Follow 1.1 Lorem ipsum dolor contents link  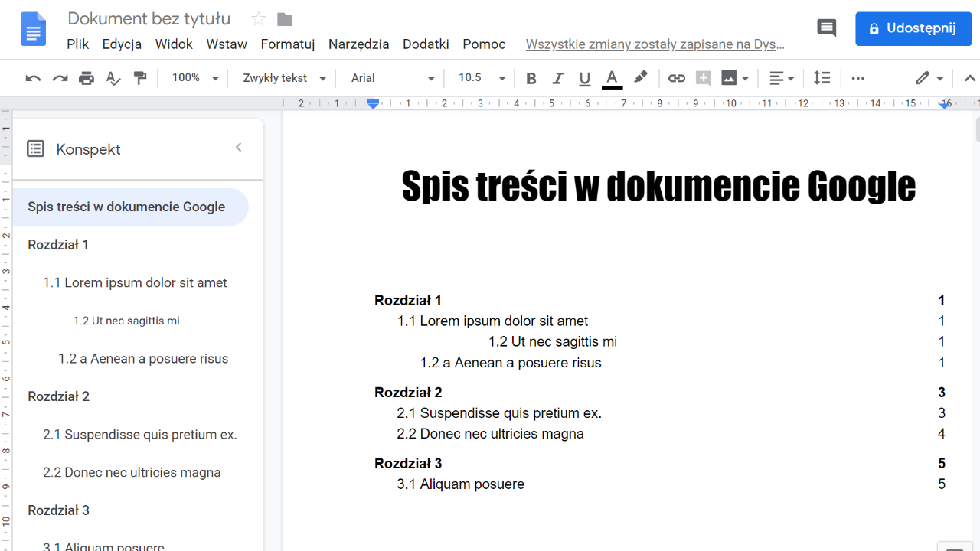coord(493,321)
